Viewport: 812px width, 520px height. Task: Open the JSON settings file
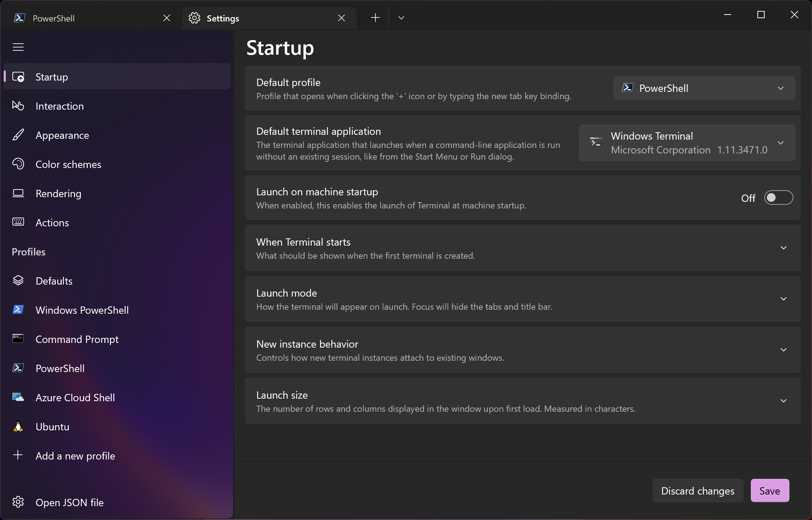[69, 503]
